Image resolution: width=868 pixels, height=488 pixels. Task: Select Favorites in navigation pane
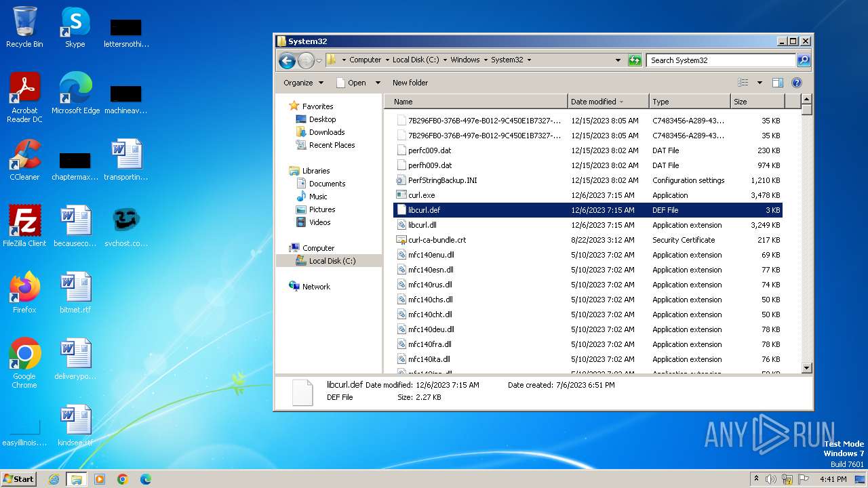point(317,106)
